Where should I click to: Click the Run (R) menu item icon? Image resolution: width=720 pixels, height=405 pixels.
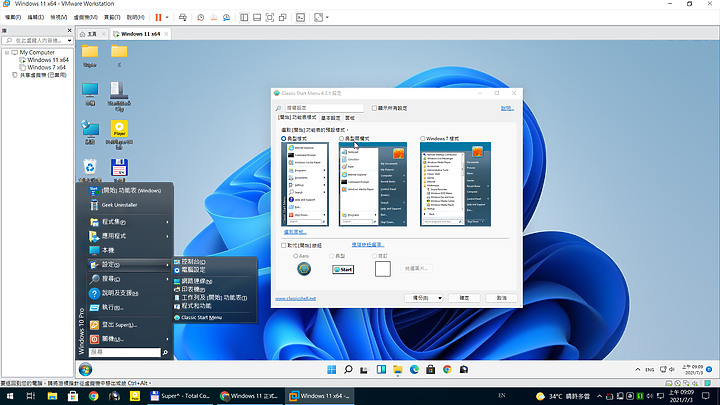coord(94,308)
